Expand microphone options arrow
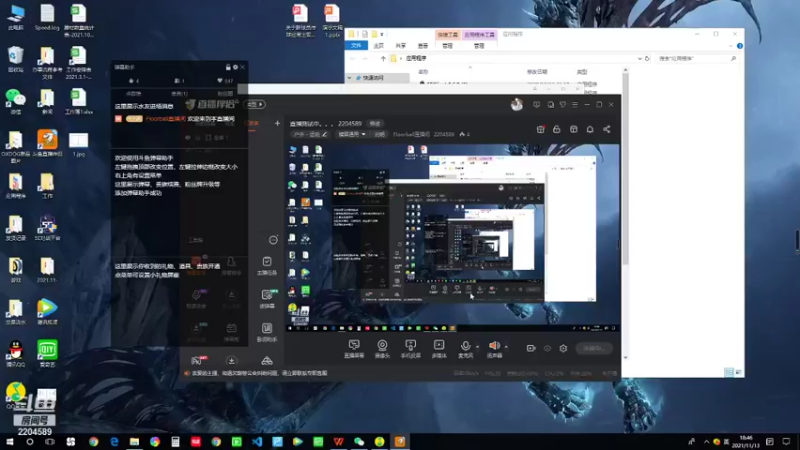Image resolution: width=800 pixels, height=450 pixels. (x=478, y=347)
